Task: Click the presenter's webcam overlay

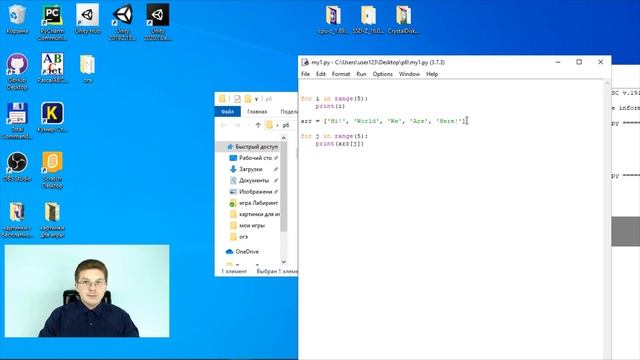Action: pos(87,291)
